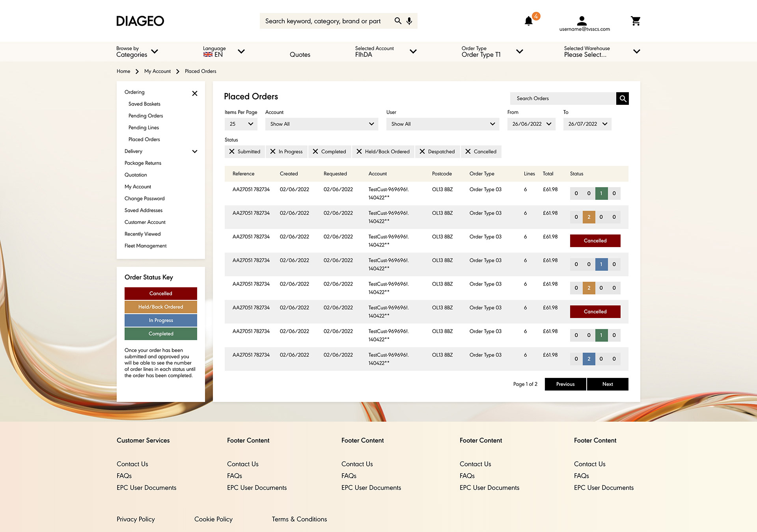Click the Search Orders magnifier button
Screen dimensions: 757x532
coord(623,99)
